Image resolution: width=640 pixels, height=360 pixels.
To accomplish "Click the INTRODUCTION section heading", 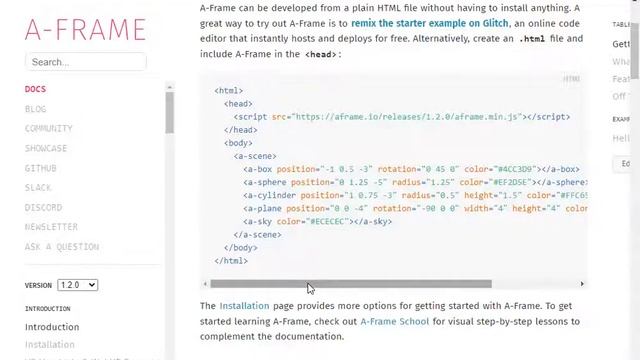I will tap(48, 309).
